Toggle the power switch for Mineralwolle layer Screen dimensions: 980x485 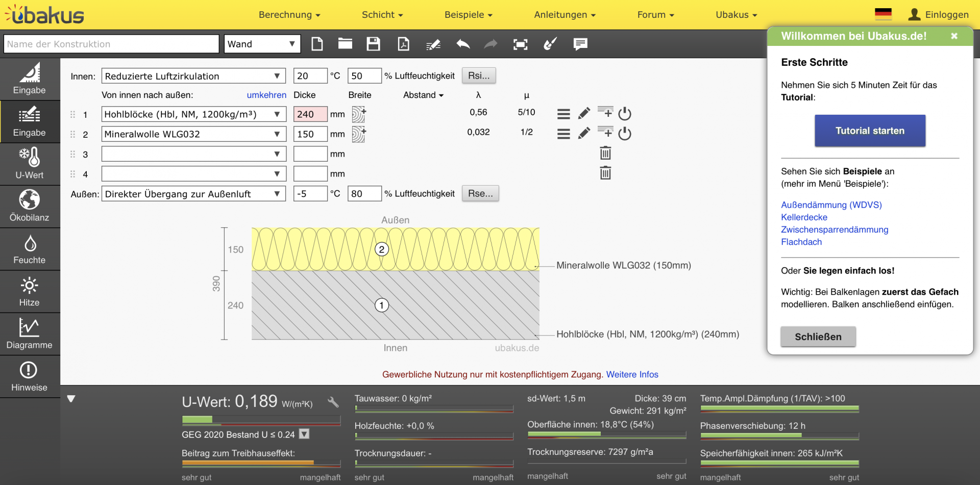pos(625,134)
